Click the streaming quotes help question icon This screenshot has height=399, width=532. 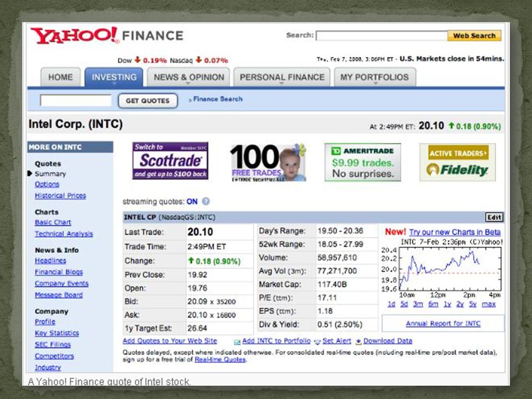click(x=206, y=201)
